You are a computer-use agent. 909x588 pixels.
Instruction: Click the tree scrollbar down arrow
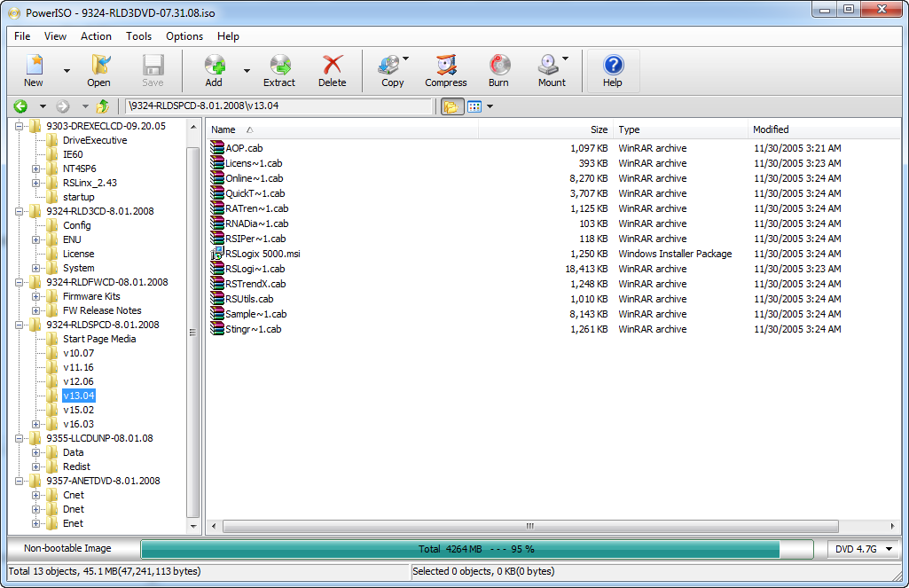pos(193,527)
